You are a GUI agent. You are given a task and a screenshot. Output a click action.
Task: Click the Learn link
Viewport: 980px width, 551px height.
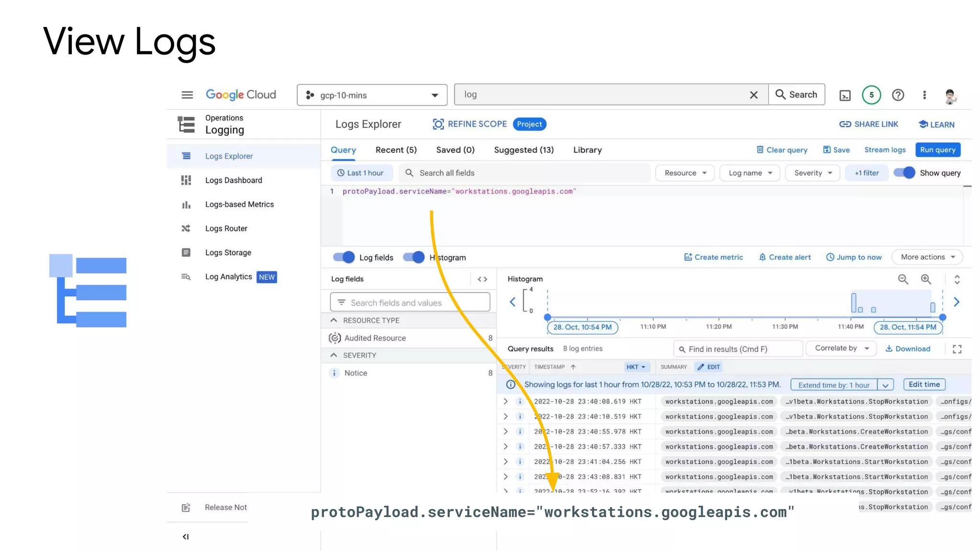936,124
